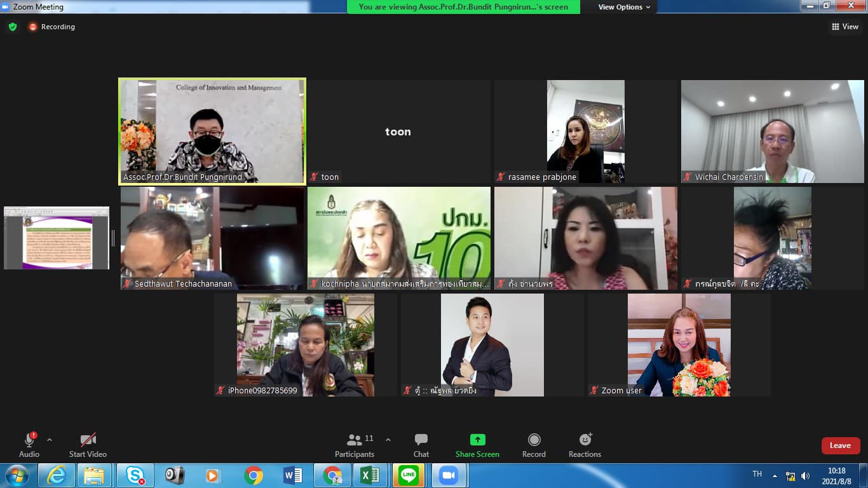
Task: Open the View layout menu
Action: (x=844, y=27)
